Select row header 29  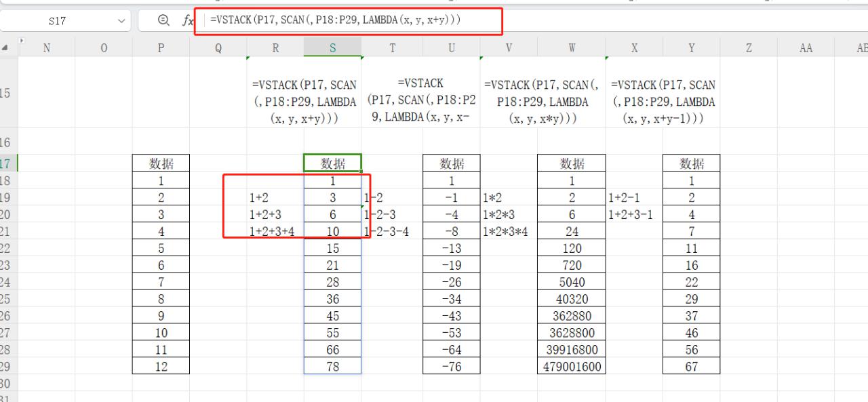click(8, 367)
